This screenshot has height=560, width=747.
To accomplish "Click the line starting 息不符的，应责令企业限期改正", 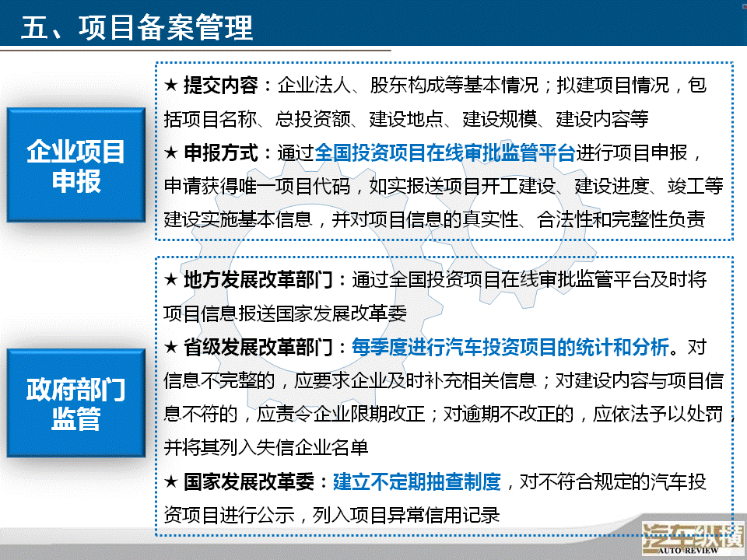I will click(448, 415).
